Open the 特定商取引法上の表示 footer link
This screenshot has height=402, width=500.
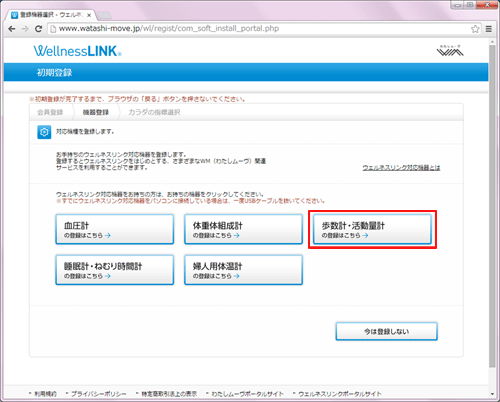pos(169,394)
